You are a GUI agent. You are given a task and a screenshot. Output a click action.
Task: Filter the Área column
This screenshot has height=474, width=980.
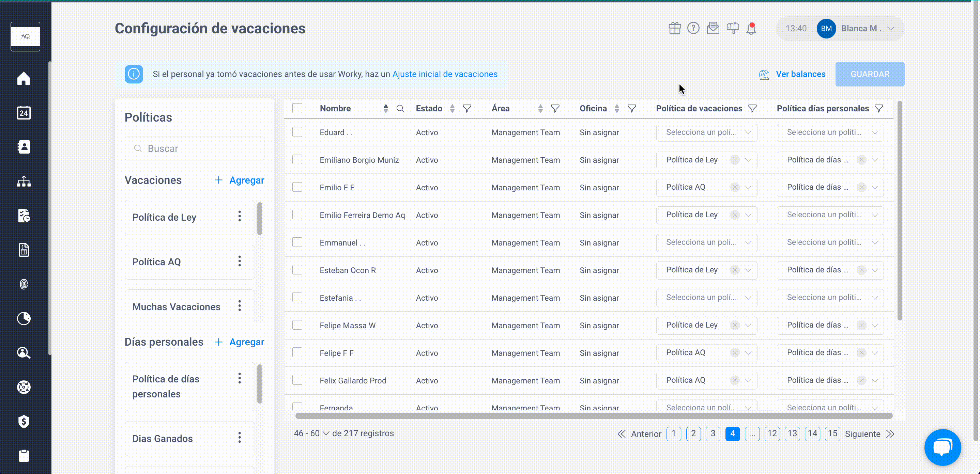coord(555,109)
